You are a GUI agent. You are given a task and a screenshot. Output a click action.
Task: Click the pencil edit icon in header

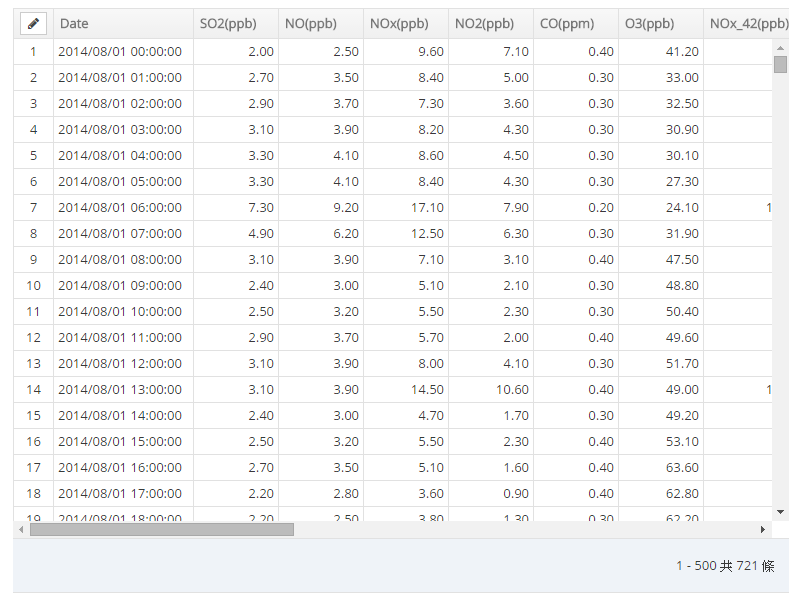point(33,23)
